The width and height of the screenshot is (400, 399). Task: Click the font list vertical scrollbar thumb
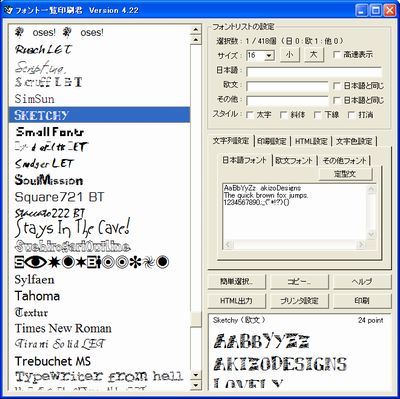pyautogui.click(x=196, y=319)
